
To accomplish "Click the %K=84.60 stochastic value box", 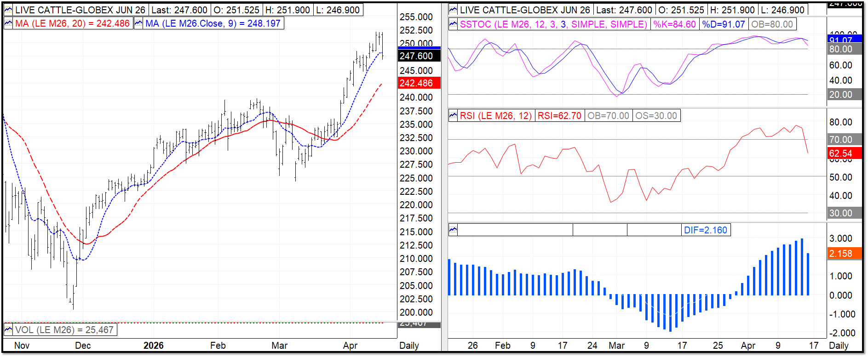I will [x=675, y=24].
